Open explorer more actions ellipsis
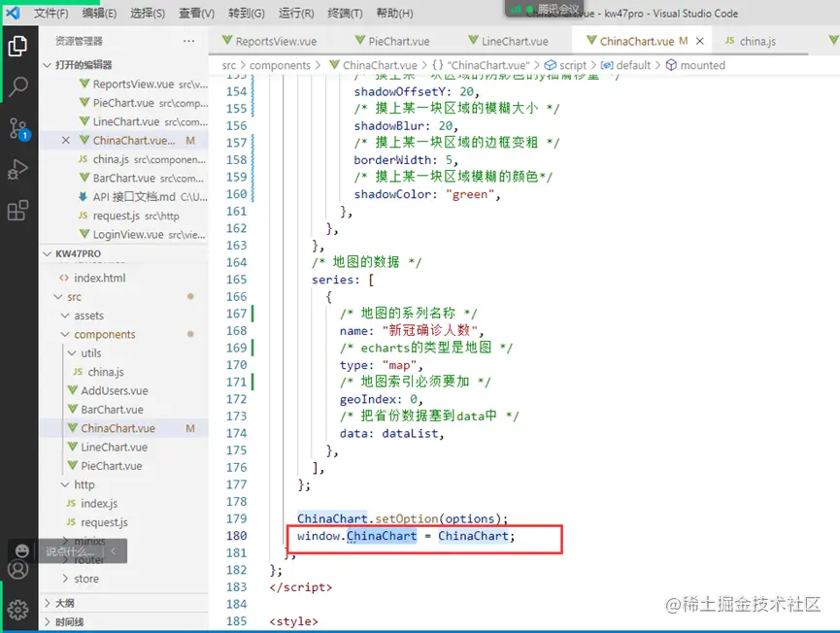The image size is (840, 633). point(188,41)
